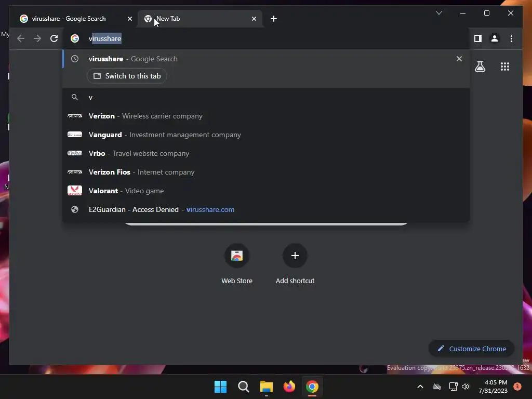Select the Verizon Wireless carrier suggestion

(x=266, y=116)
